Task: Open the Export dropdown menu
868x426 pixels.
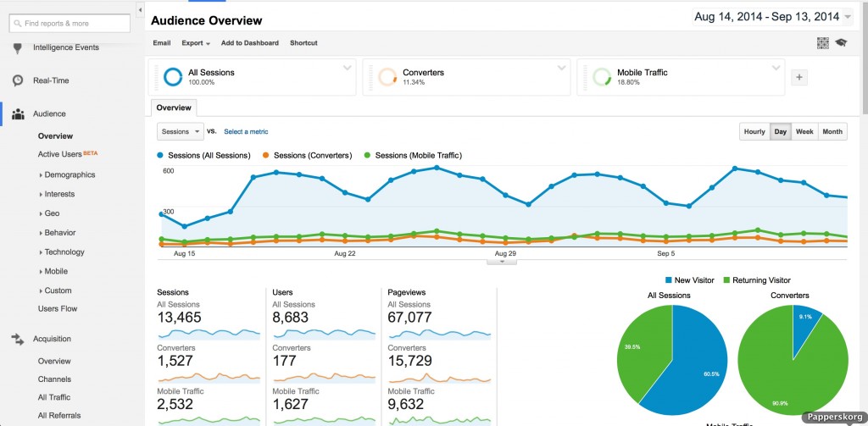Action: coord(196,43)
